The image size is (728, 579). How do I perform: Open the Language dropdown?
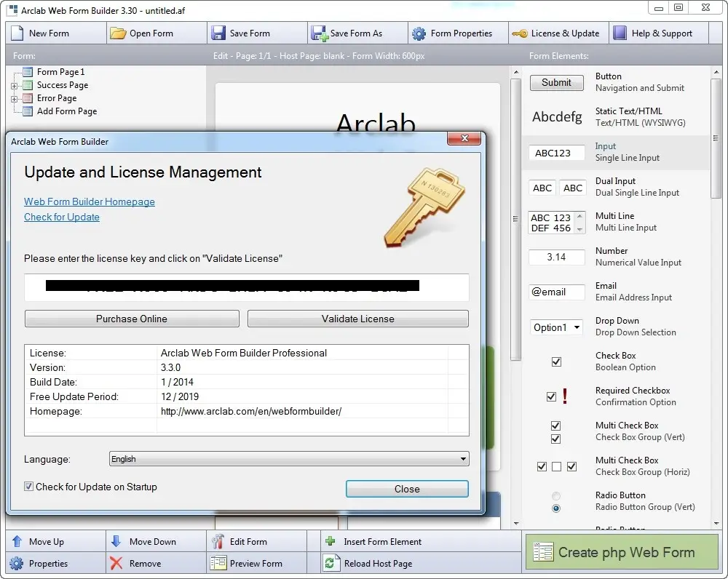click(x=289, y=459)
